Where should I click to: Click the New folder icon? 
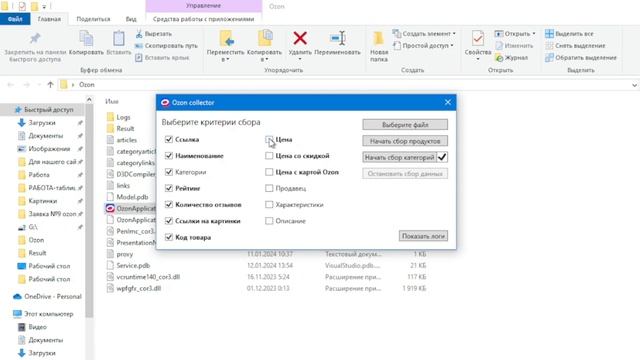[x=378, y=38]
